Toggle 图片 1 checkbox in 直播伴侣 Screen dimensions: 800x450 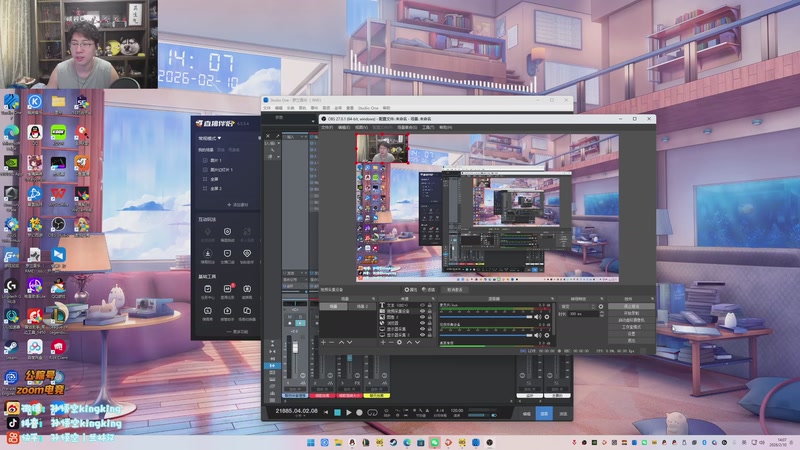[205, 160]
